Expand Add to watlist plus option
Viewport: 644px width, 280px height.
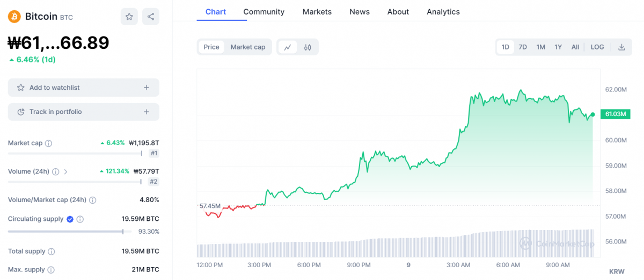pos(147,88)
